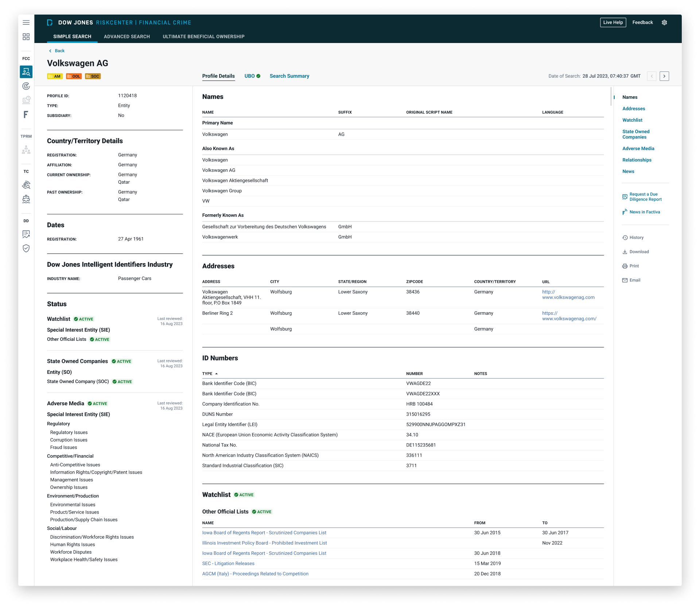Go back using the Back link
This screenshot has height=605, width=700.
[57, 51]
